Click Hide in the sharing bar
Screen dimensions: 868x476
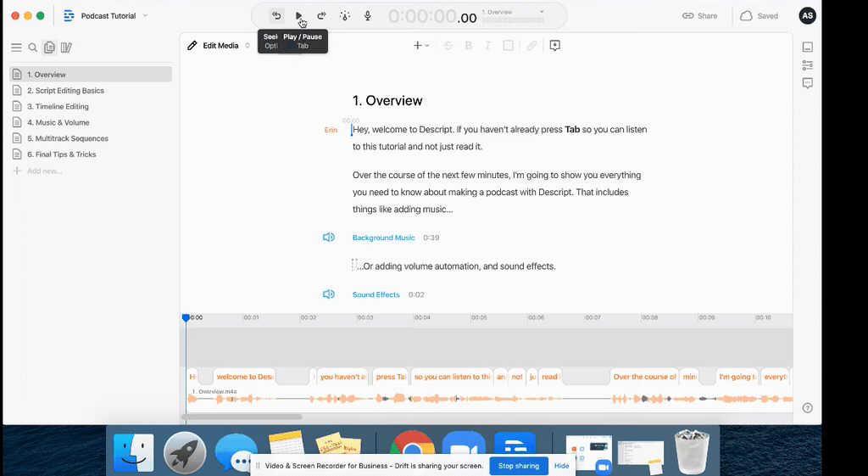pos(562,466)
